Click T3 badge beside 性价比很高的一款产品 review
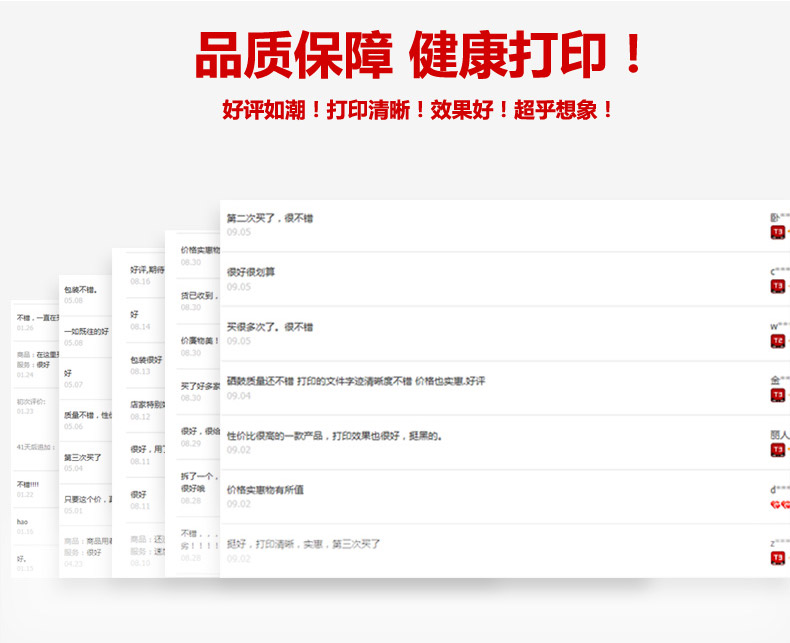This screenshot has height=643, width=790. pos(777,449)
